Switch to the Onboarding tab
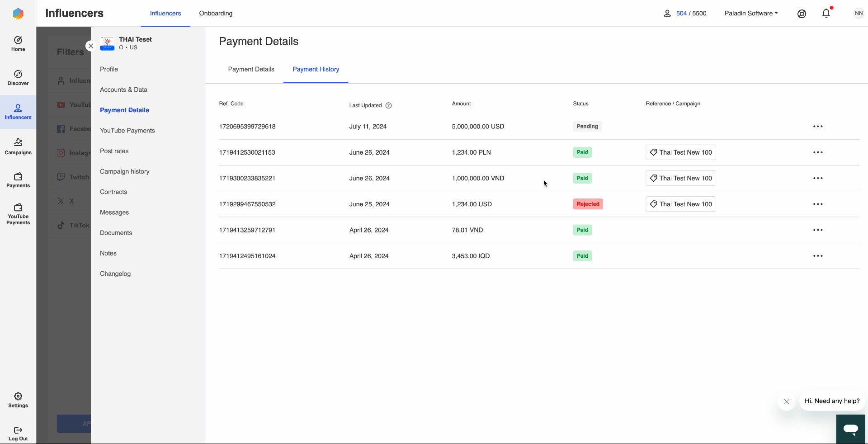The image size is (868, 444). pyautogui.click(x=216, y=14)
